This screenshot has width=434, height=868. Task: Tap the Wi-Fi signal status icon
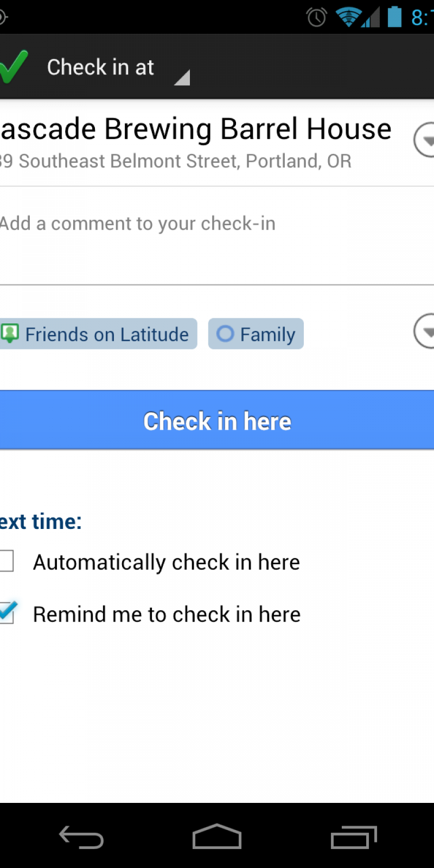(x=348, y=17)
